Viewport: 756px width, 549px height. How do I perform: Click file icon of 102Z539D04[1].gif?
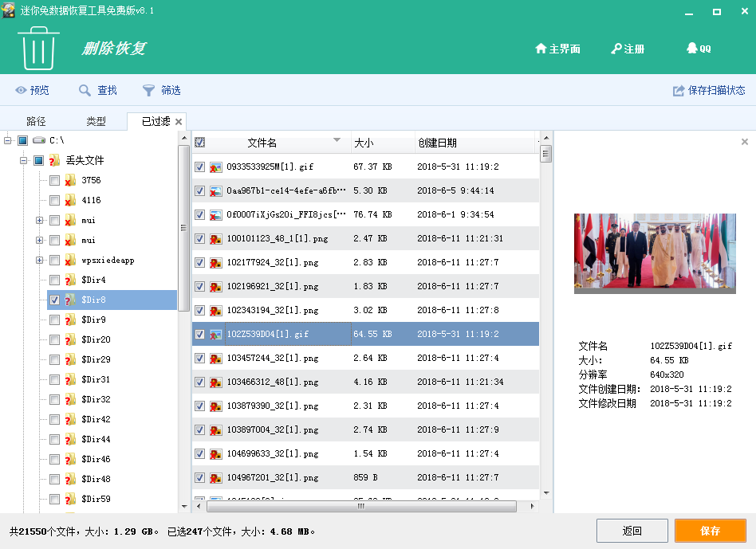pos(215,334)
